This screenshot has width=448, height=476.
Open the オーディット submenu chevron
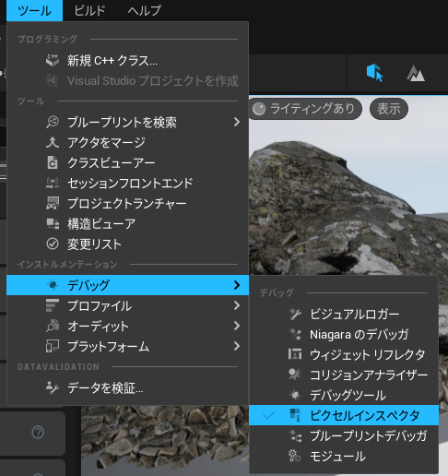click(x=237, y=326)
